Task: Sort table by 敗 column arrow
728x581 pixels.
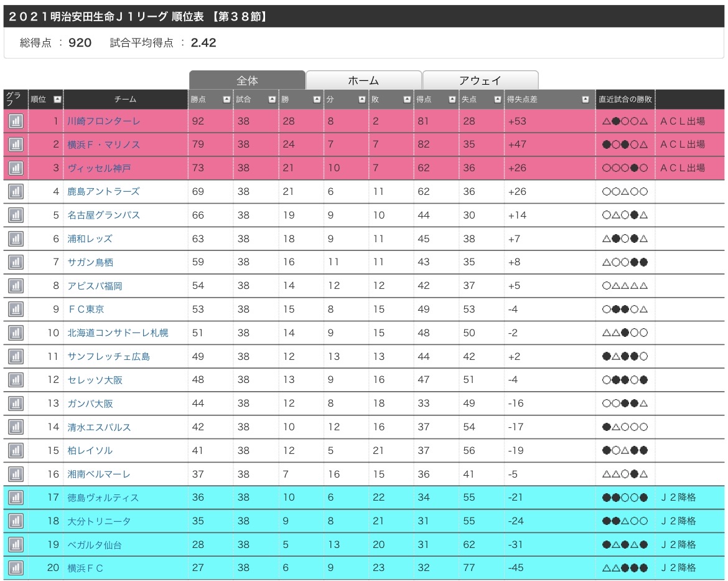Action: [x=407, y=100]
